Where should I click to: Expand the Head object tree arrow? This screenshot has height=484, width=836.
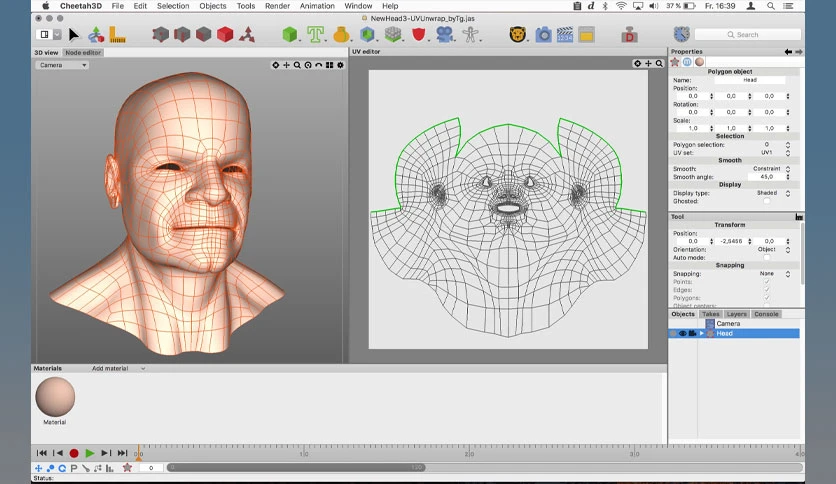pyautogui.click(x=702, y=333)
